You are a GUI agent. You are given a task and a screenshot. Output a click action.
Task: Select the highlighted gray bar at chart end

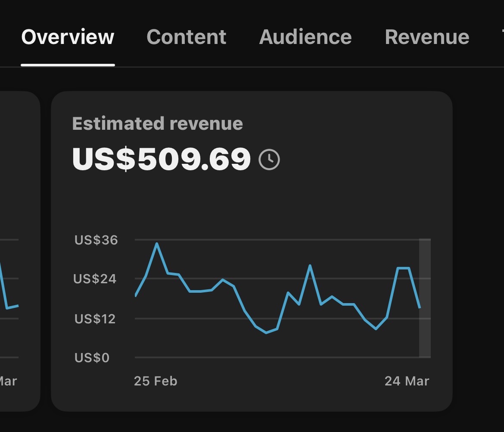(425, 298)
